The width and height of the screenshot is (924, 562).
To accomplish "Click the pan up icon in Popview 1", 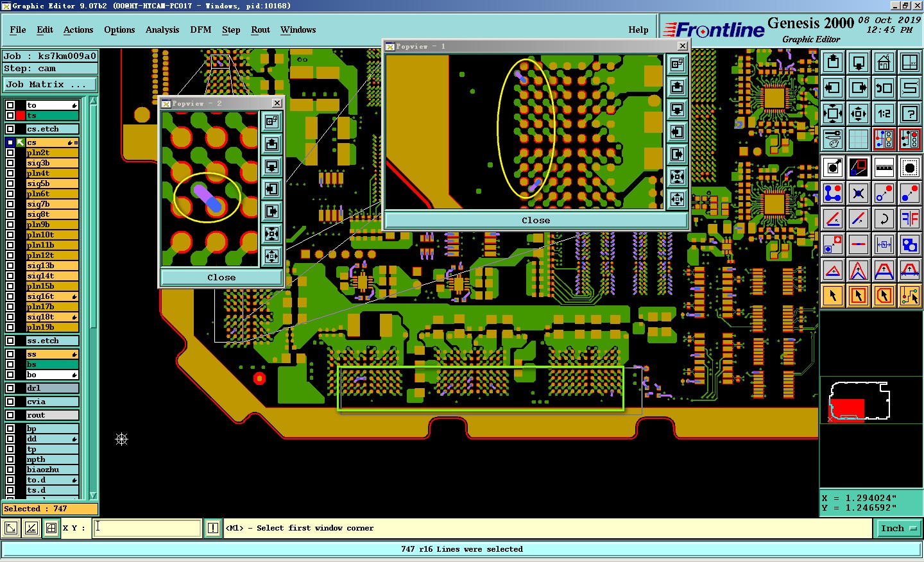I will click(677, 87).
